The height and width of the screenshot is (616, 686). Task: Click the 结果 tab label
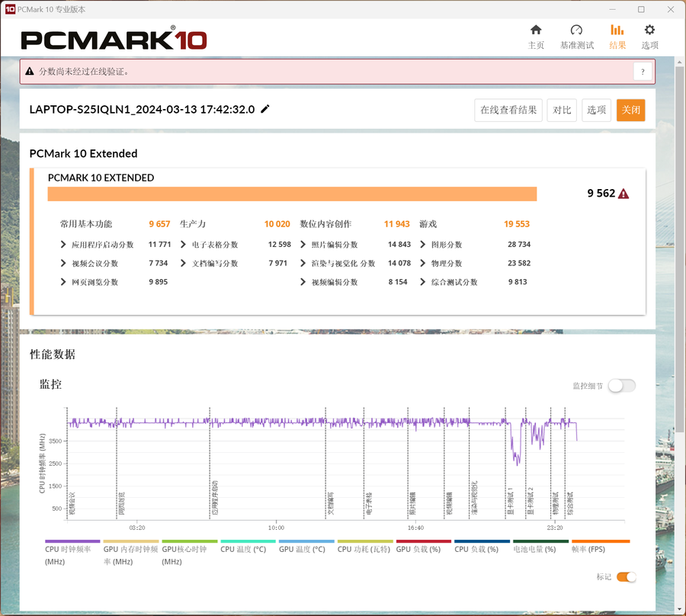tap(617, 45)
